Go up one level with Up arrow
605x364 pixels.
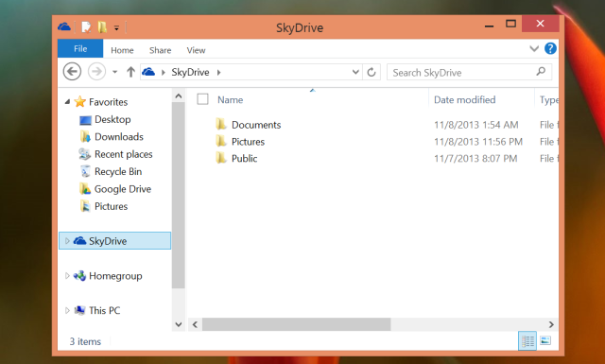(130, 72)
